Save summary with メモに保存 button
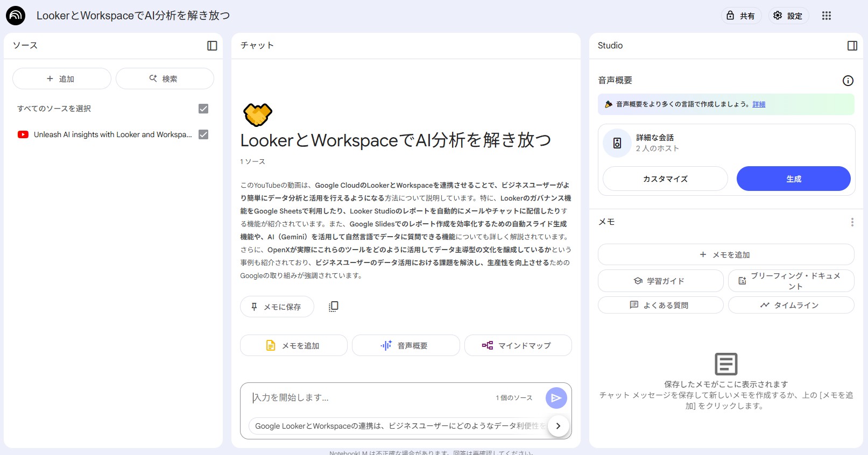The height and width of the screenshot is (455, 868). click(x=277, y=307)
